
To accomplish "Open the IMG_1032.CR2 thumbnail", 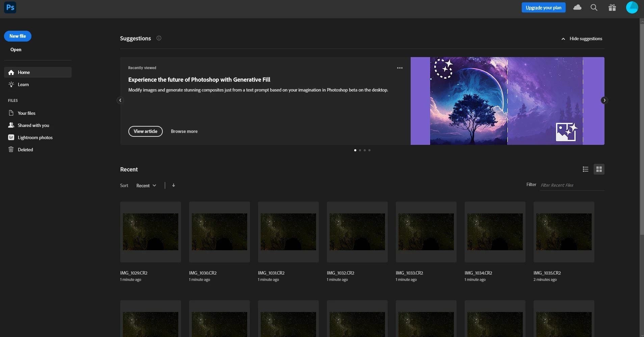I will tap(357, 232).
